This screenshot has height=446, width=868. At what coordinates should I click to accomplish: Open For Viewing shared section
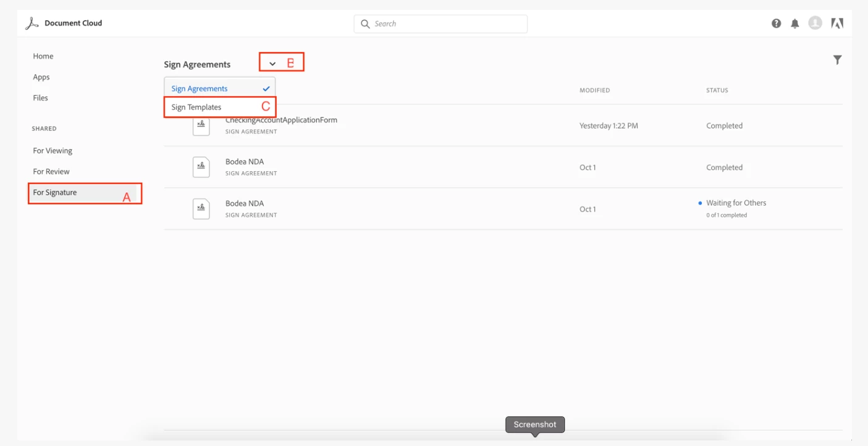pyautogui.click(x=53, y=151)
